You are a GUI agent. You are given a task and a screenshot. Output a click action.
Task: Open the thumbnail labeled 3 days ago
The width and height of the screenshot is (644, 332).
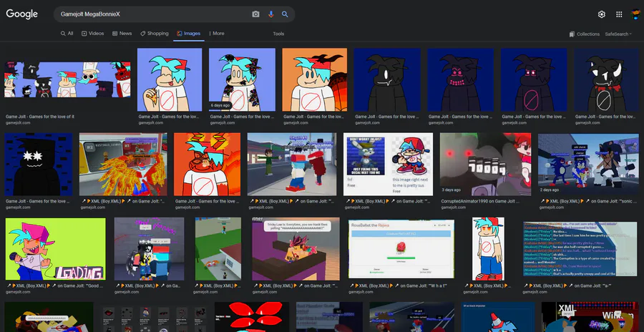pyautogui.click(x=485, y=165)
